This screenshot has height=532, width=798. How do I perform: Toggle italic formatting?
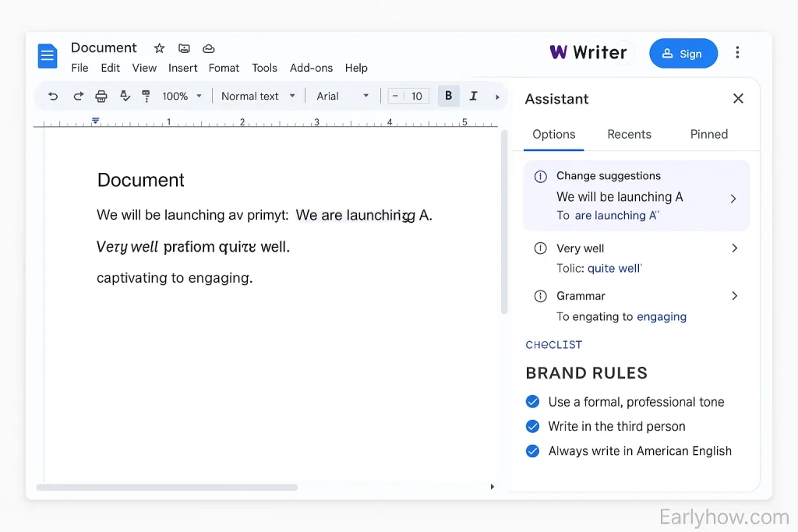[473, 97]
